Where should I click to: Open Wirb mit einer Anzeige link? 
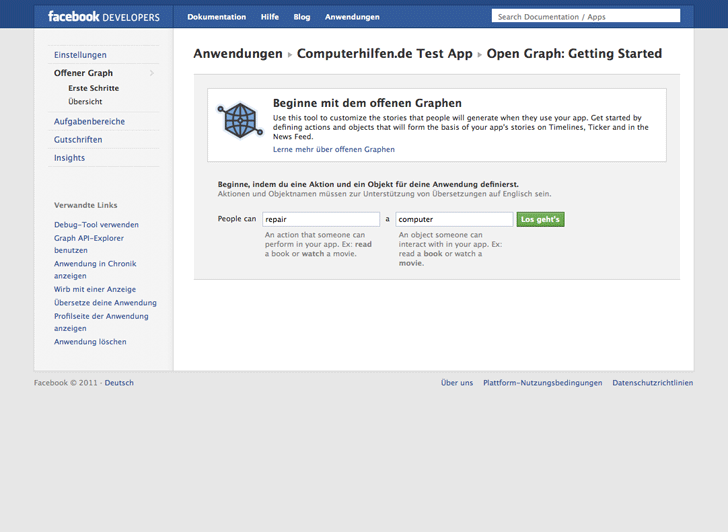click(95, 289)
